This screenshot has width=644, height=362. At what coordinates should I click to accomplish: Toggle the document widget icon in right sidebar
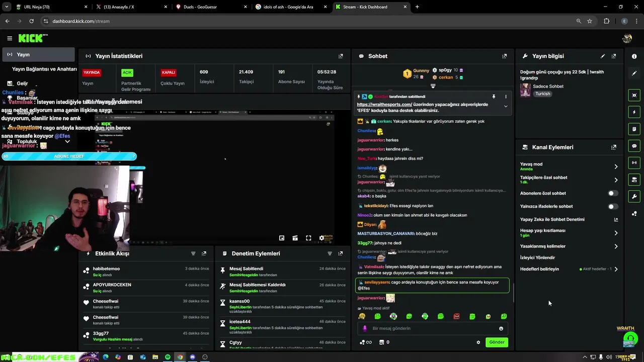pyautogui.click(x=634, y=129)
